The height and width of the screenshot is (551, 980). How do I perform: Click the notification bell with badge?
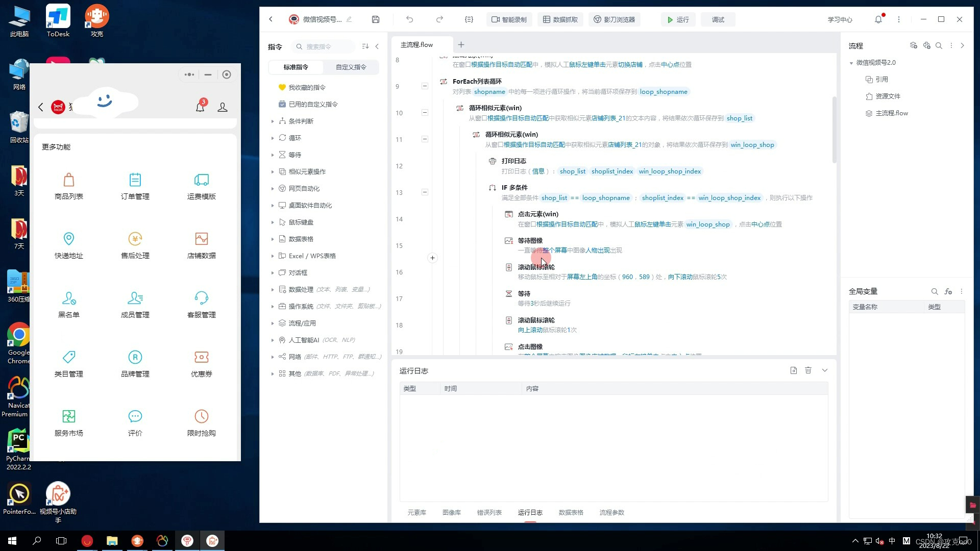(200, 107)
